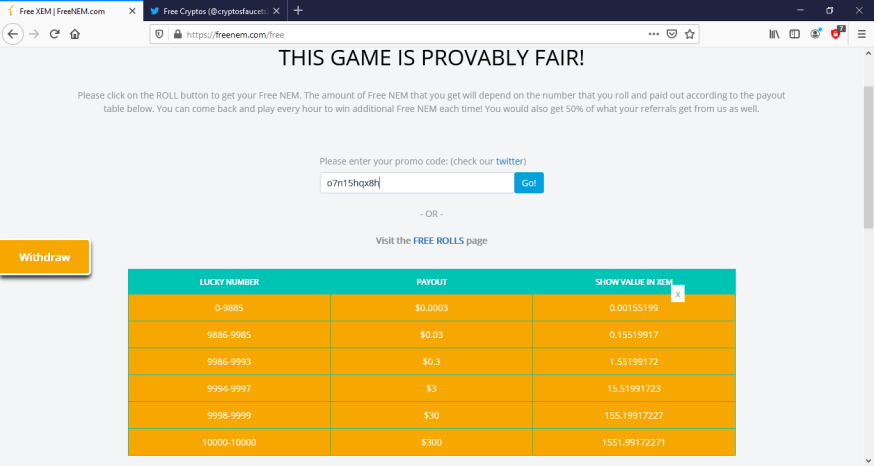This screenshot has height=466, width=874.
Task: Close the Free XEM tab
Action: [x=132, y=11]
